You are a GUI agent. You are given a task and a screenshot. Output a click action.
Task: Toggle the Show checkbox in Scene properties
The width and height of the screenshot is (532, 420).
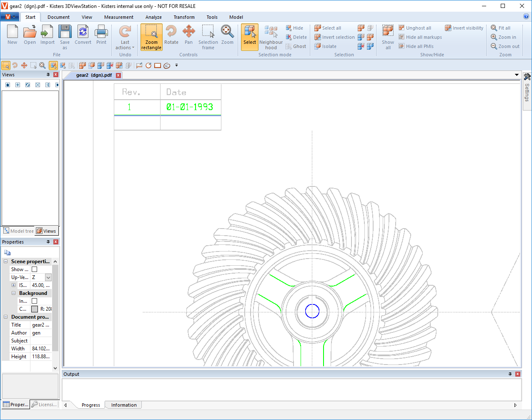coord(35,269)
